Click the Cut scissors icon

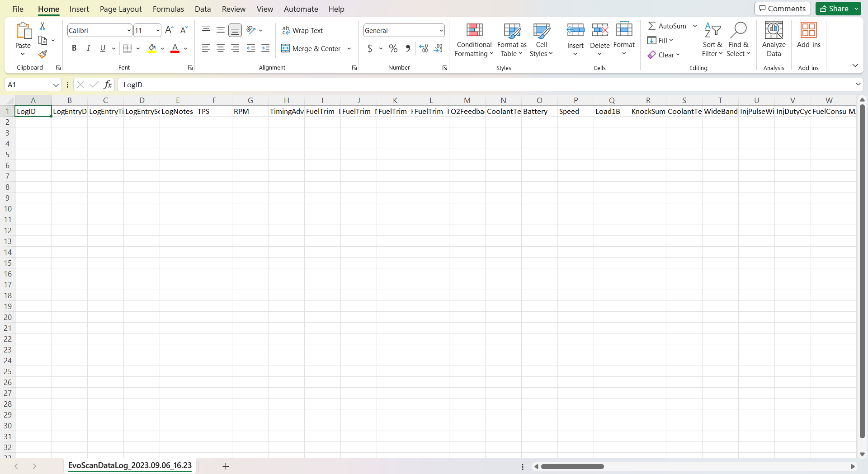(x=42, y=26)
